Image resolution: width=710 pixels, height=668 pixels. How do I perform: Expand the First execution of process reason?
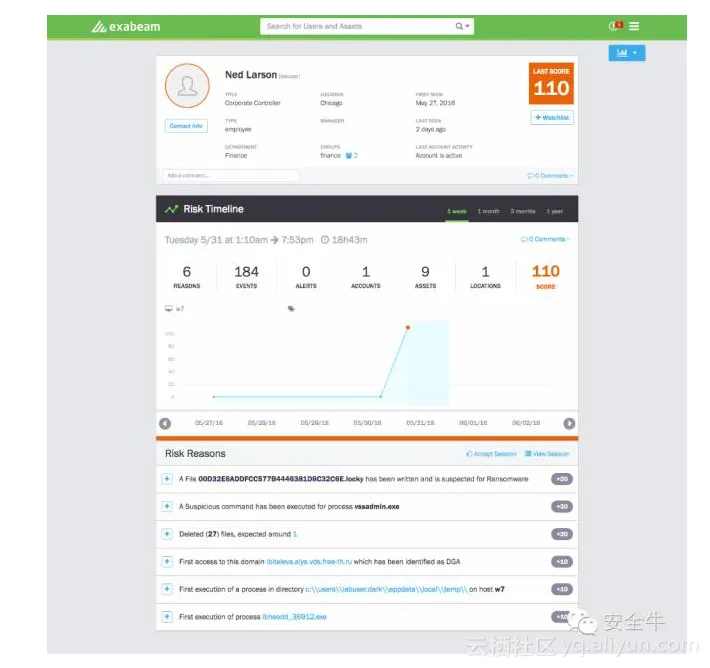coord(167,616)
